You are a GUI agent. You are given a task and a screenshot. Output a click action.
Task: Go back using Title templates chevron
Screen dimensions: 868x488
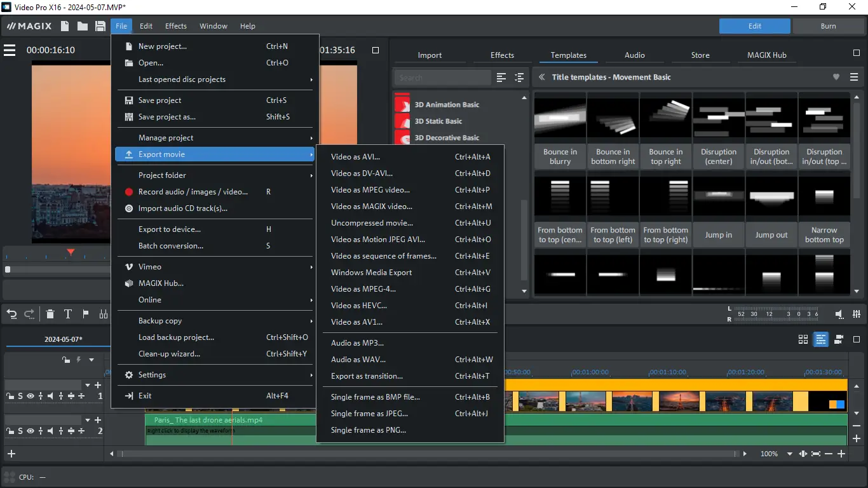click(x=542, y=78)
